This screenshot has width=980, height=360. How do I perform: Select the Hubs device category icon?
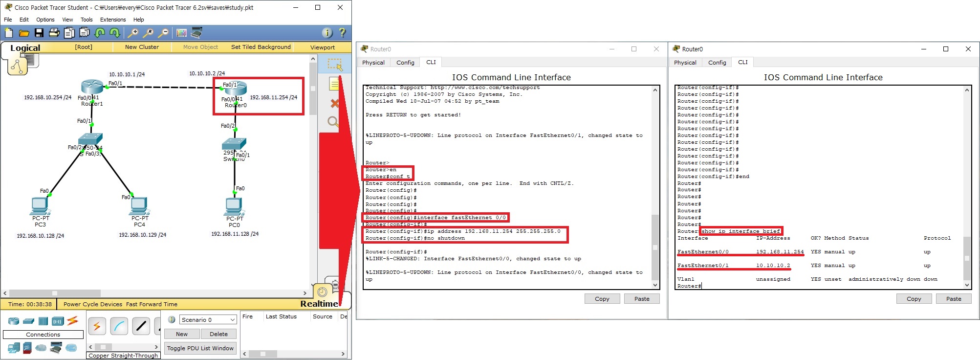tap(43, 321)
